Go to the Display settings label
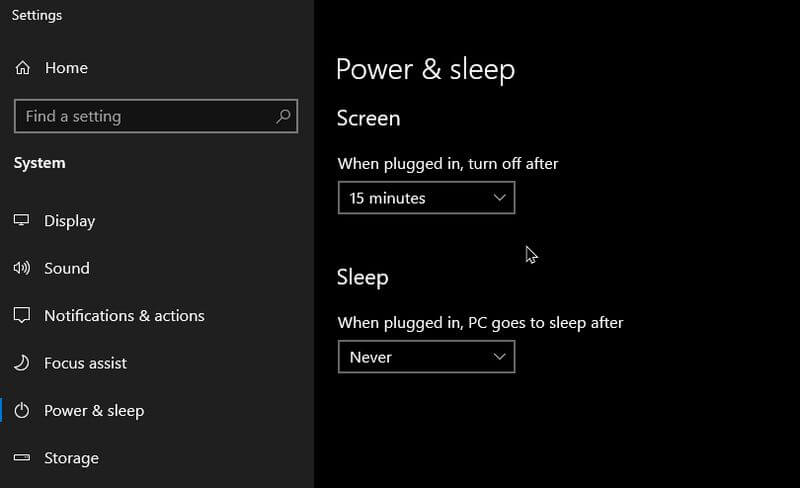 pos(70,221)
